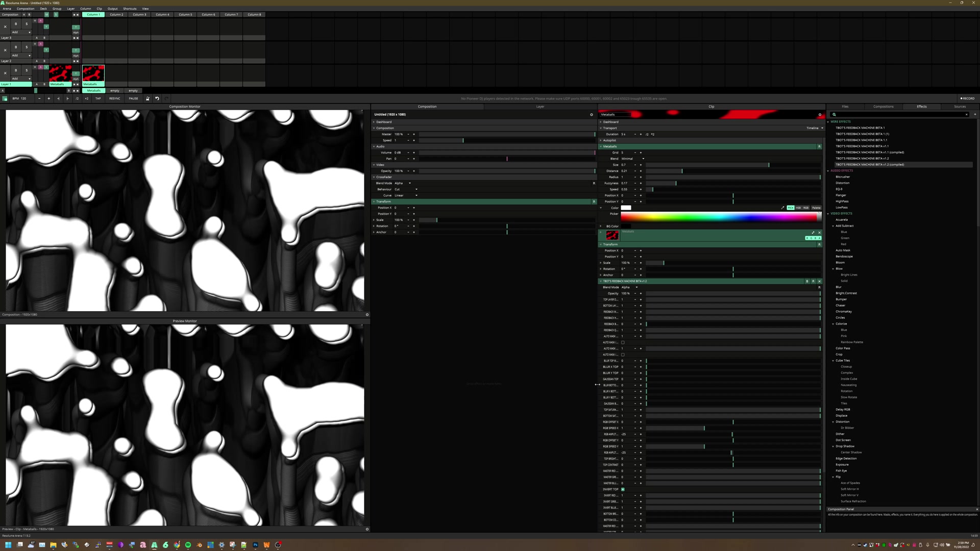Screen dimensions: 980x551
Task: Open CrossFader Blend Mode Alpha dropdown
Action: click(403, 183)
